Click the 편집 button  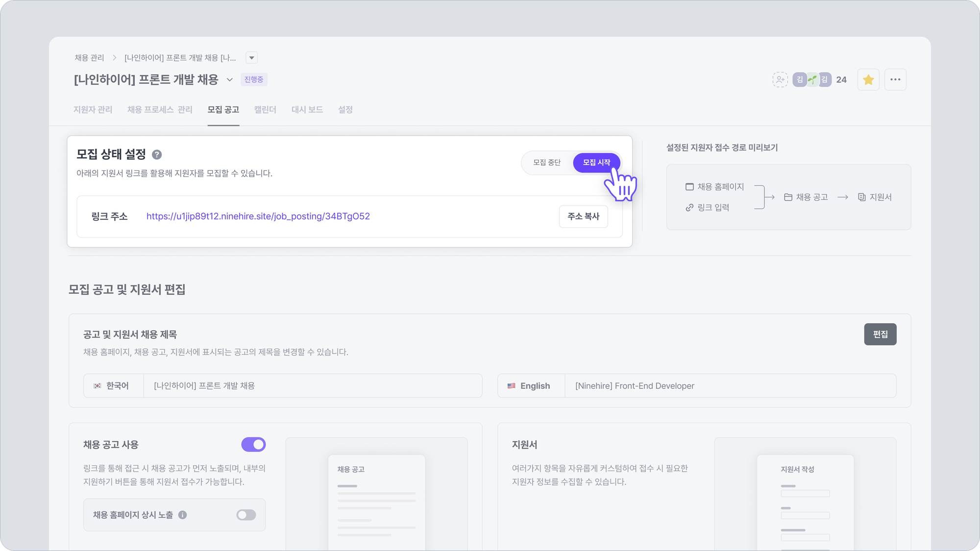880,334
